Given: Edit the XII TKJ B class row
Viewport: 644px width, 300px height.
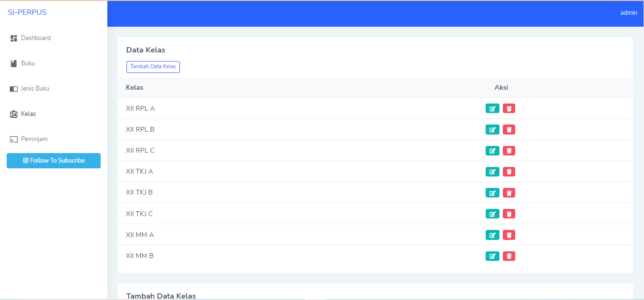Looking at the screenshot, I should [x=492, y=193].
